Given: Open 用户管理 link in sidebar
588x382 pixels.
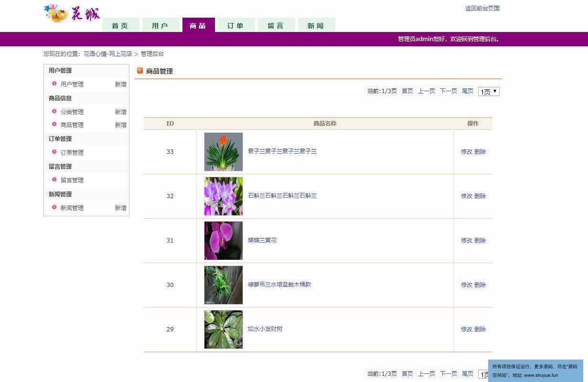Looking at the screenshot, I should [x=72, y=84].
